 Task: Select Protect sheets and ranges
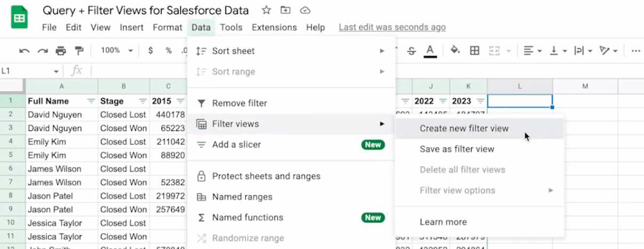[x=291, y=176]
